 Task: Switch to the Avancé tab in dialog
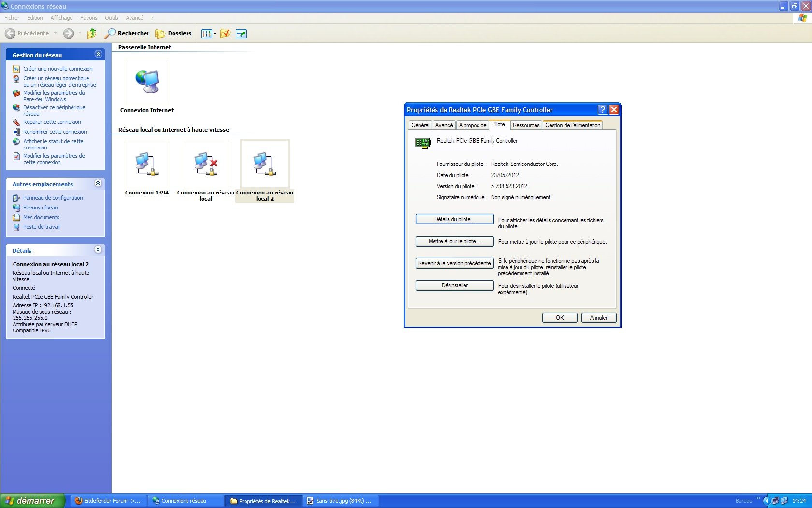click(x=444, y=125)
